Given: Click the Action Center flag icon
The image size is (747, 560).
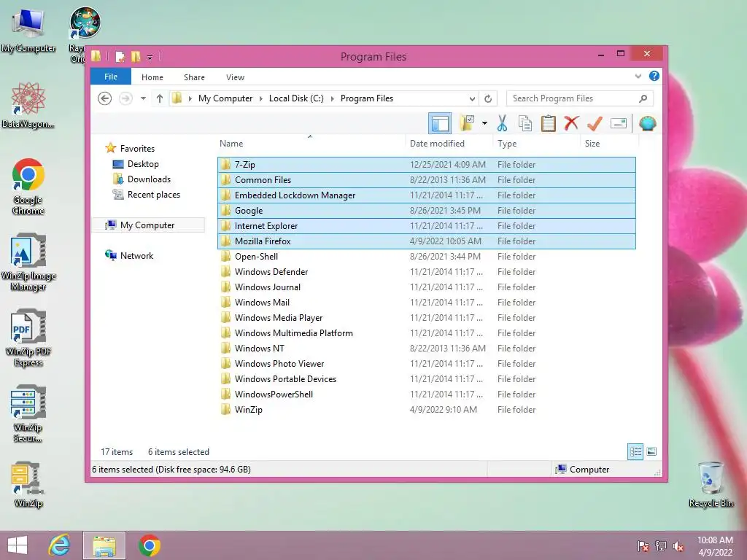Looking at the screenshot, I should pos(643,546).
